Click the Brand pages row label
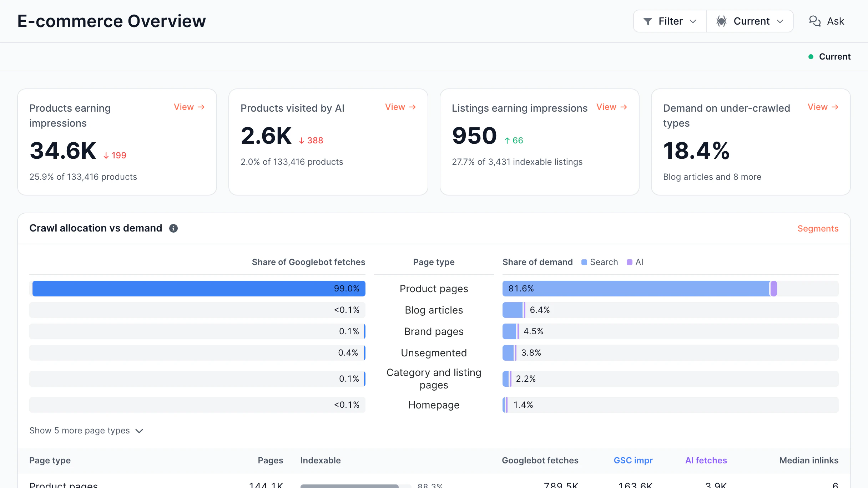 click(434, 331)
